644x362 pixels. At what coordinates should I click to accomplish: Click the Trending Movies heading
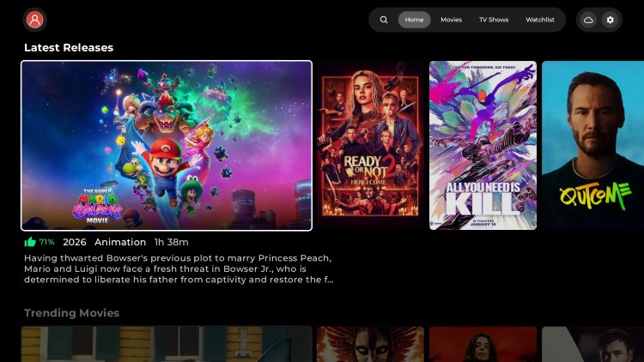coord(71,313)
